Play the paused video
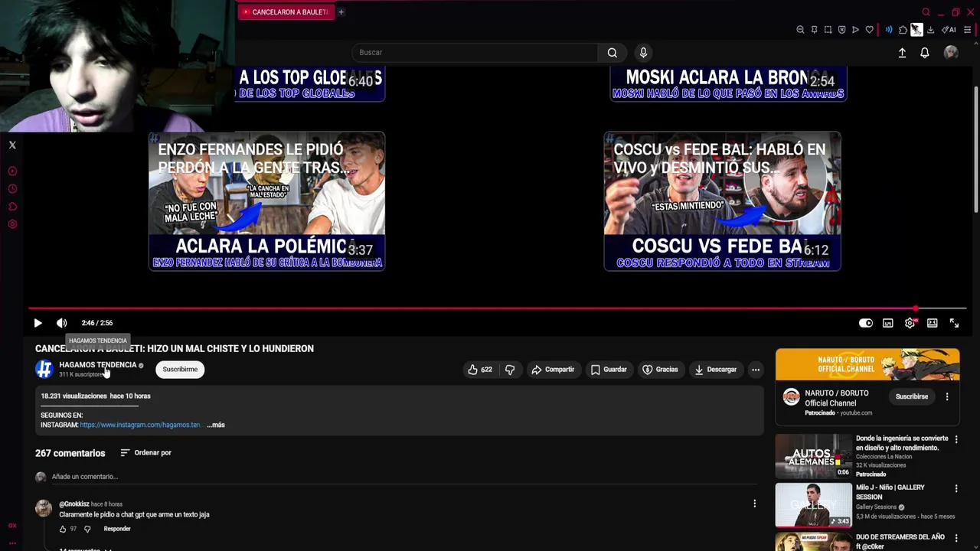Screen dimensions: 980x551 click(38, 323)
